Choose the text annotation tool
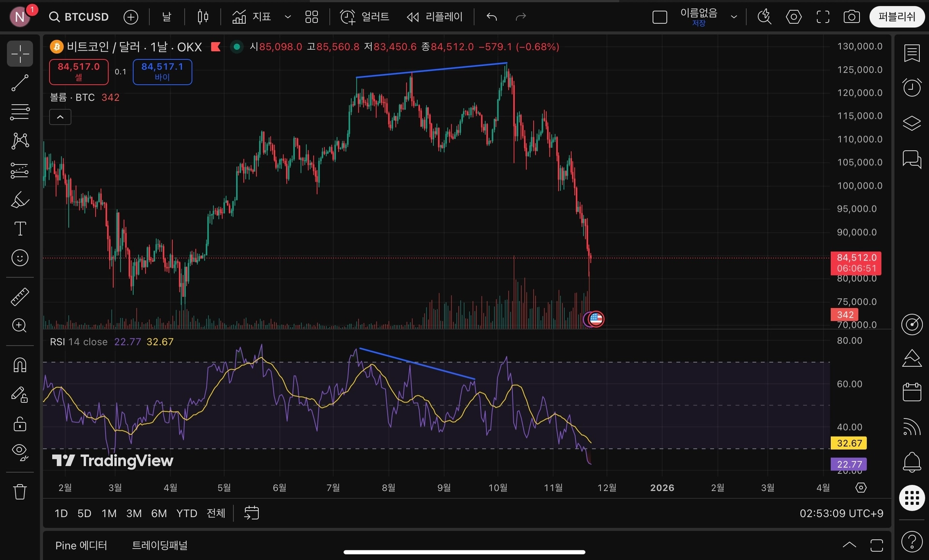 coord(20,229)
